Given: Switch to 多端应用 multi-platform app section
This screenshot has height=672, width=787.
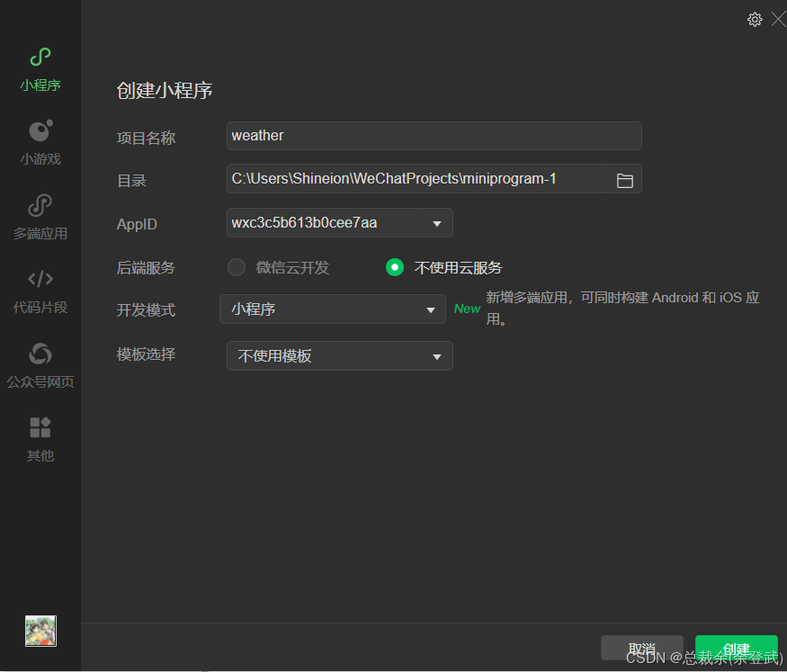Looking at the screenshot, I should 40,217.
